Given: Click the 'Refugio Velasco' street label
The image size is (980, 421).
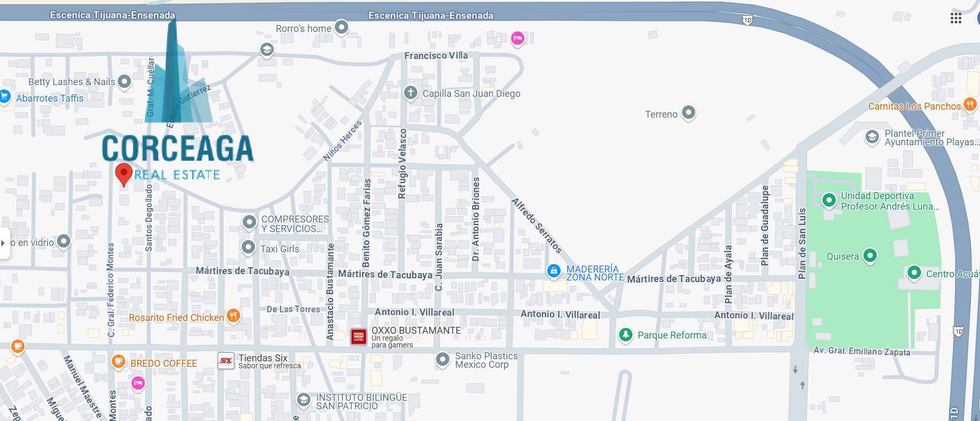Looking at the screenshot, I should tap(402, 163).
